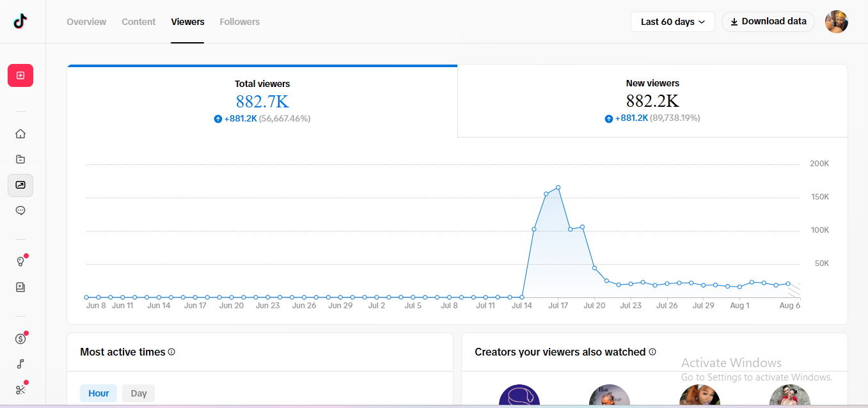Open the scissors editing tool icon
The image size is (868, 408).
(20, 389)
